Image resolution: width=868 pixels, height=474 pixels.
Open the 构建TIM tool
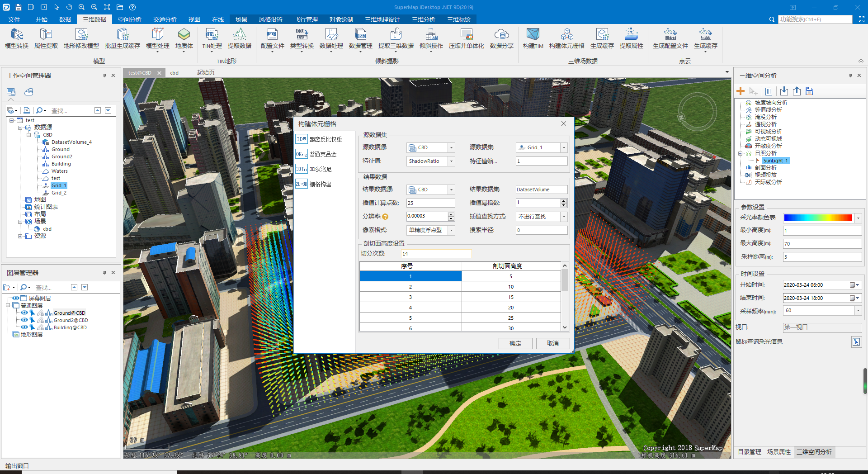tap(533, 40)
